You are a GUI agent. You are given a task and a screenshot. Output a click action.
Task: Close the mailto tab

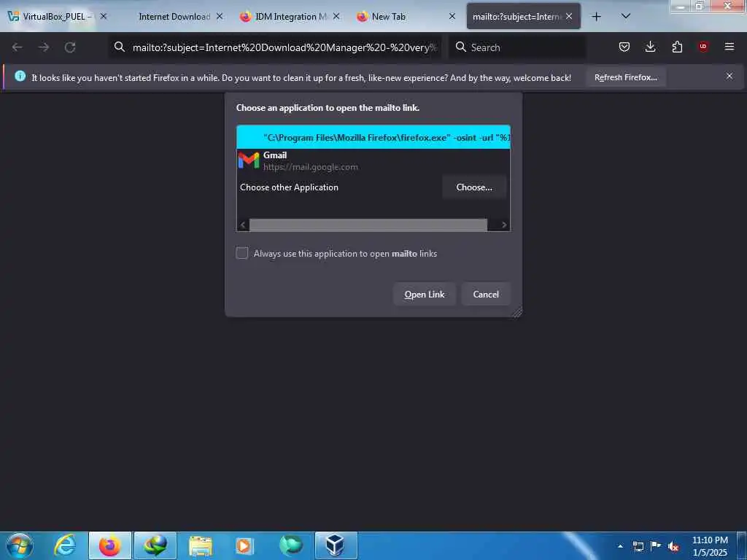569,16
